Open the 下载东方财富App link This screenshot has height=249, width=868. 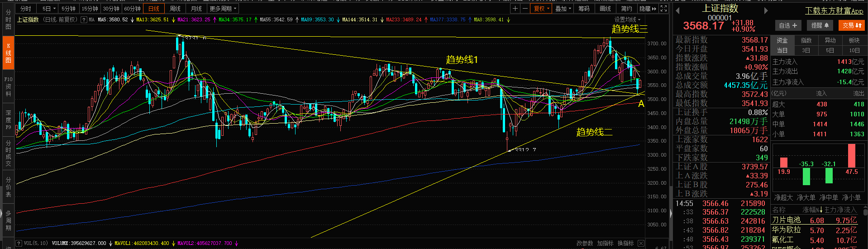[834, 11]
